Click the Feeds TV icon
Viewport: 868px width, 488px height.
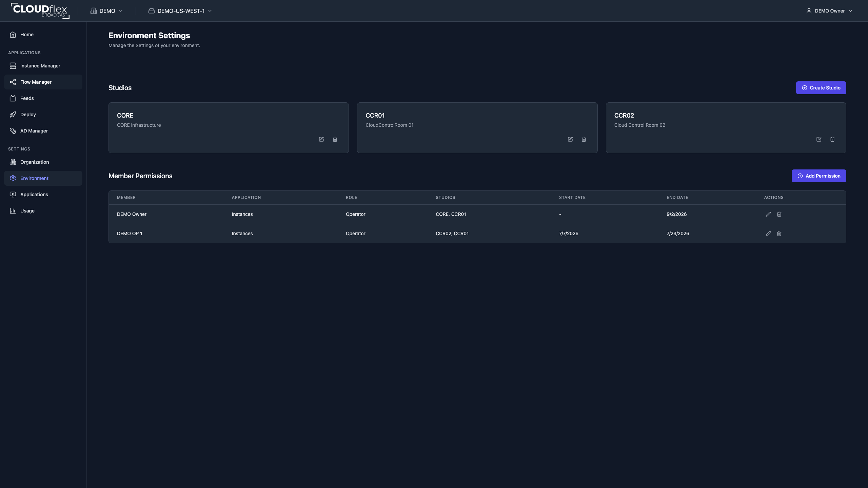(13, 98)
